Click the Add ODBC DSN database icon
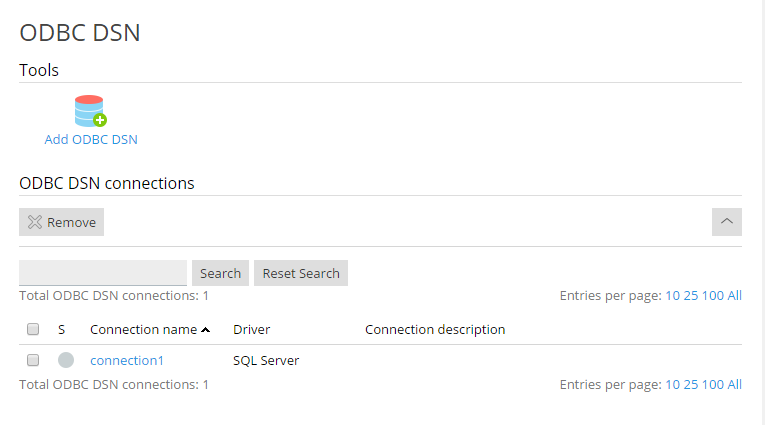Image resolution: width=765 pixels, height=425 pixels. click(x=90, y=111)
